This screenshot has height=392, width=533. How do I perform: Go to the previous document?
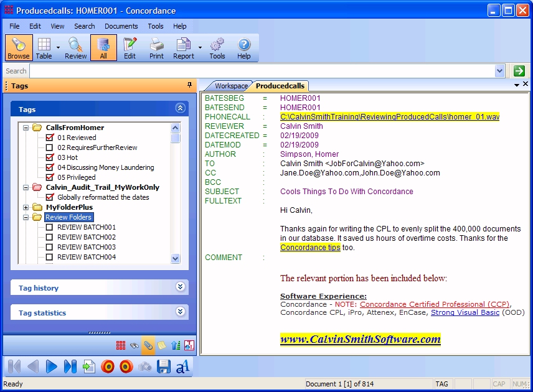click(x=33, y=367)
